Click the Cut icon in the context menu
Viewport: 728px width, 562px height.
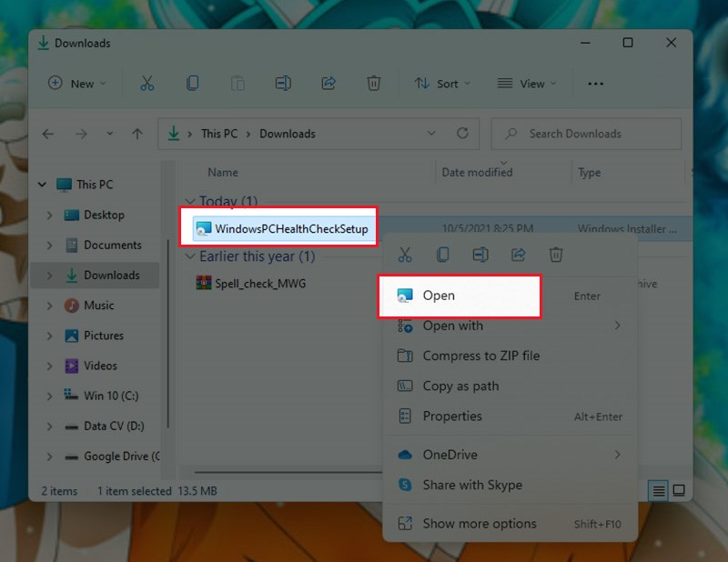[x=405, y=255]
